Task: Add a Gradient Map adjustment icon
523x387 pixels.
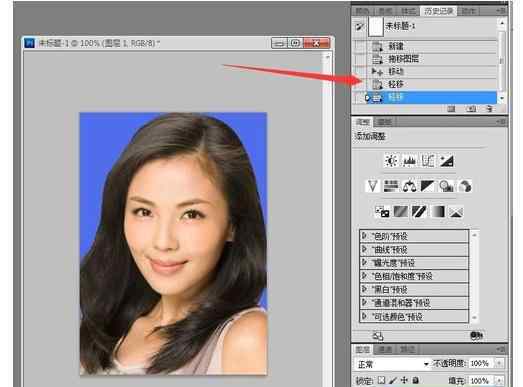Action: point(438,212)
